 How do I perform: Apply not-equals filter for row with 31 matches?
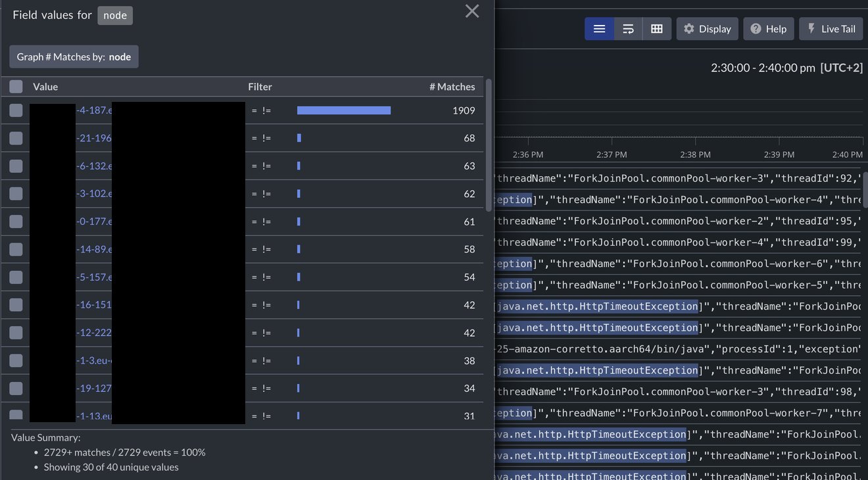click(266, 416)
